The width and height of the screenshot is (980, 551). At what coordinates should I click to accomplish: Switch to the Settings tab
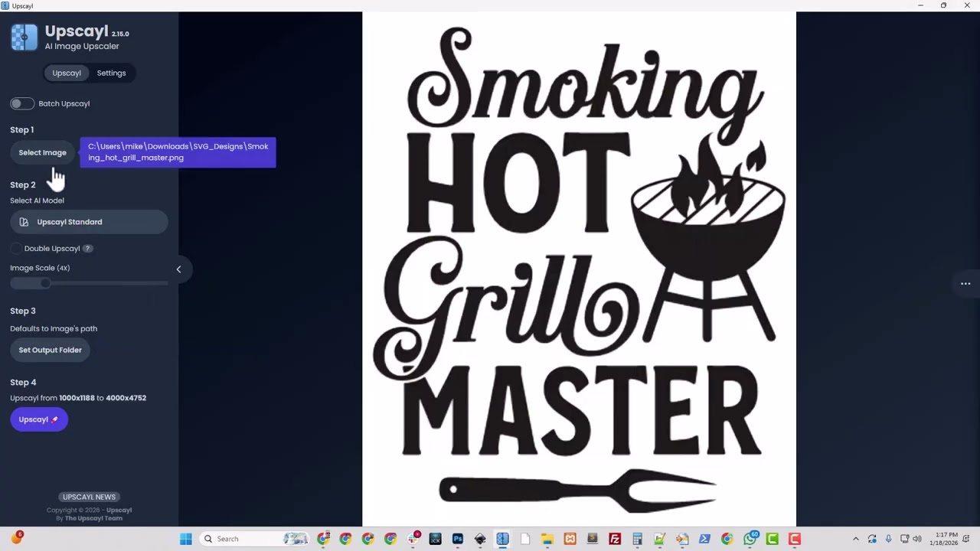[111, 73]
